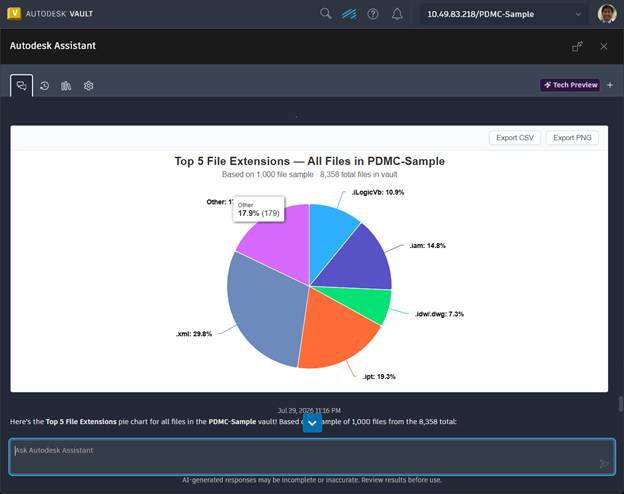624x494 pixels.
Task: Start a new chat with plus icon
Action: 610,85
